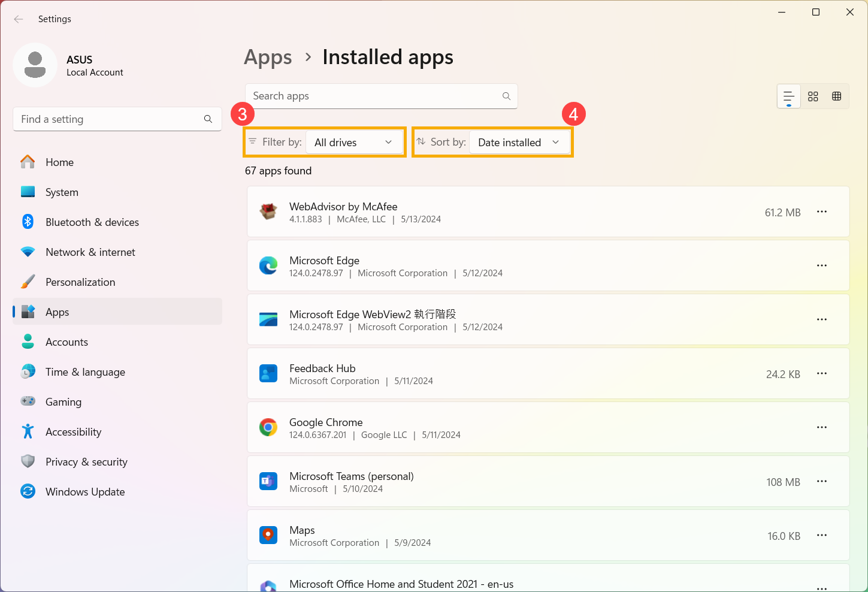
Task: Open more options for WebAdvisor by McAfee
Action: tap(822, 212)
